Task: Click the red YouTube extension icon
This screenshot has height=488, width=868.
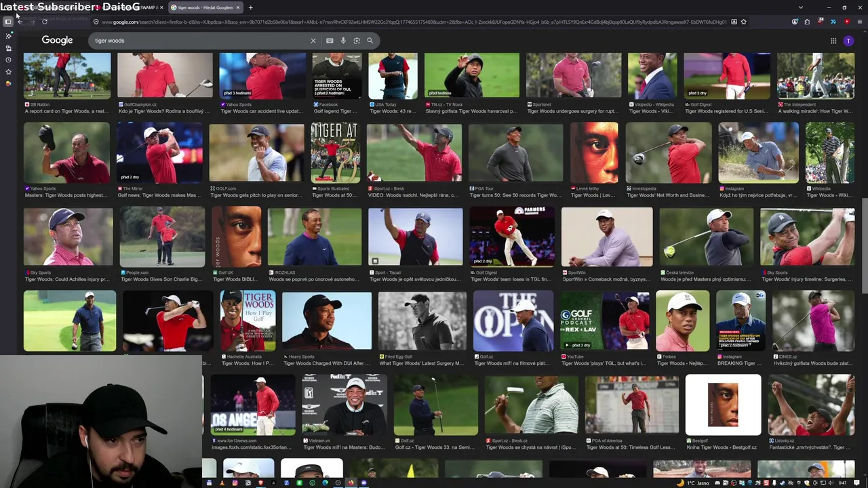Action: coord(846,22)
